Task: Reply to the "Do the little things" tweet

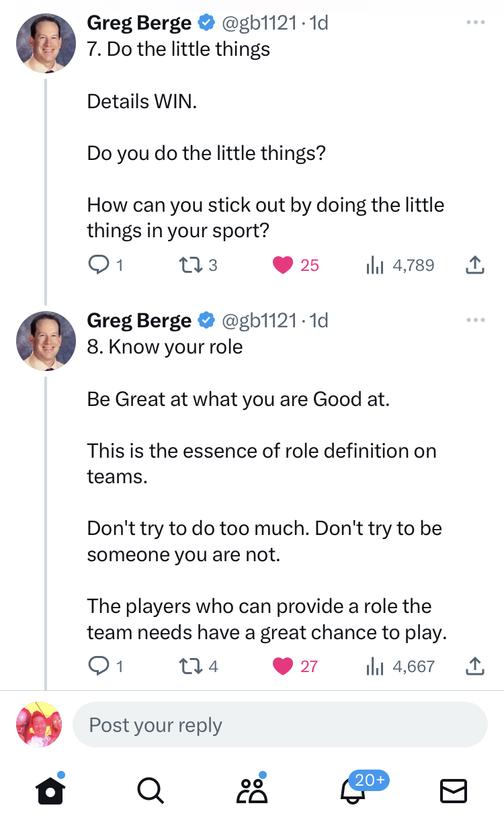Action: [x=98, y=265]
